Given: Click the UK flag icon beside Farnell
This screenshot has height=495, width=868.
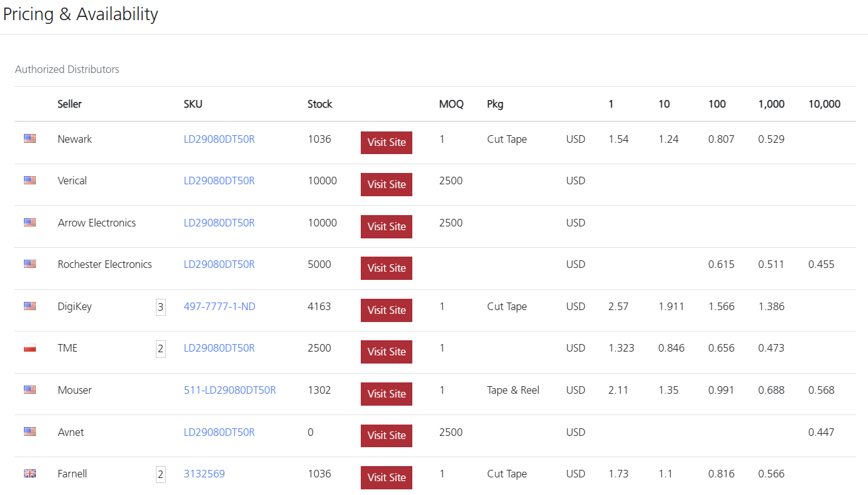Looking at the screenshot, I should point(30,474).
